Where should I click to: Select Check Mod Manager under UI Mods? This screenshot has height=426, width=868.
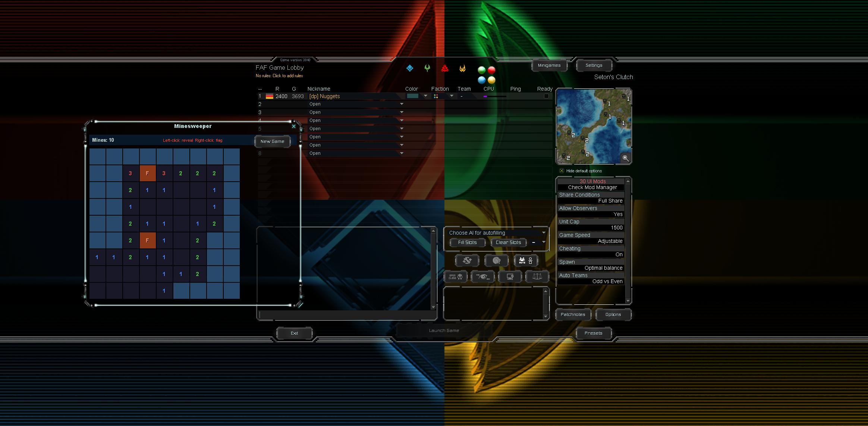point(591,187)
